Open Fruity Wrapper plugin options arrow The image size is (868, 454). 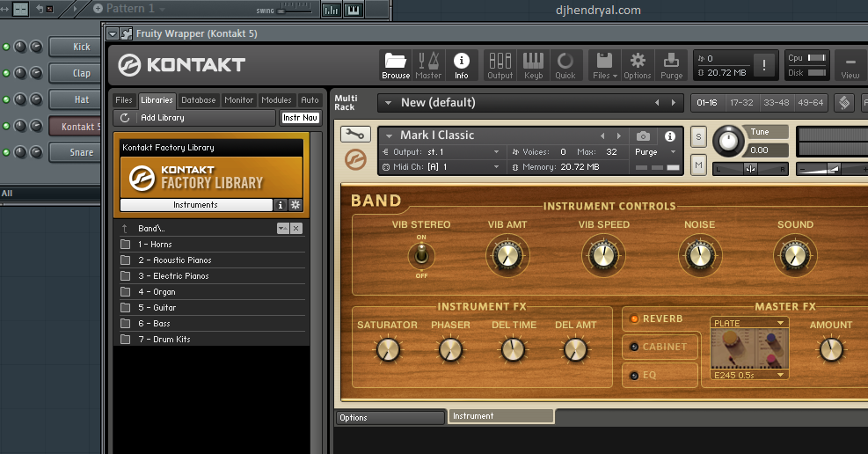click(x=113, y=33)
